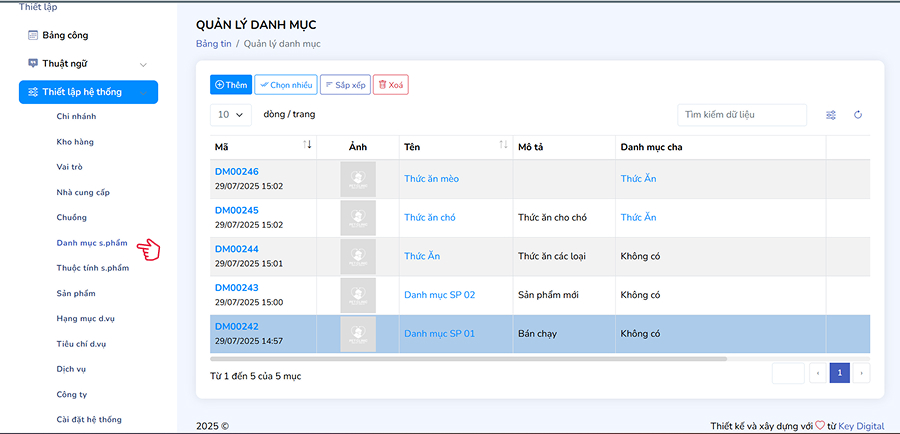
Task: Sort table by Mã column arrows
Action: coord(307,146)
